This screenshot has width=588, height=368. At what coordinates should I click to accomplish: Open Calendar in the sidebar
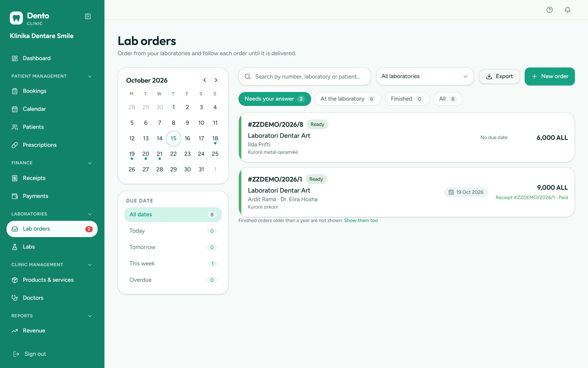click(52, 109)
